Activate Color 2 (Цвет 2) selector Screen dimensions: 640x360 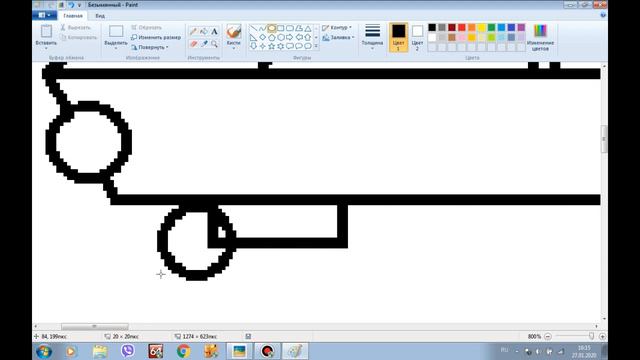[417, 37]
